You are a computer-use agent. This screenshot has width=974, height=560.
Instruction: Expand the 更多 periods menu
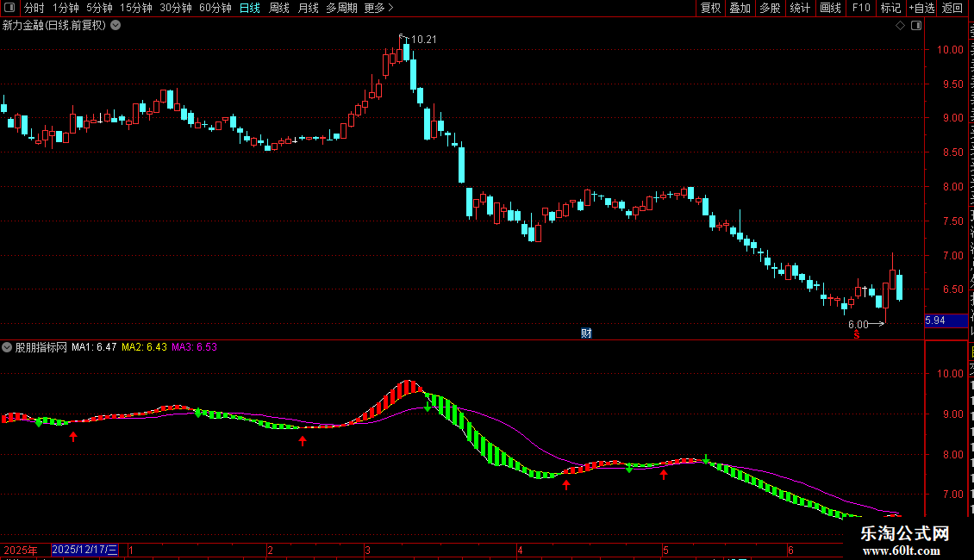[x=378, y=8]
